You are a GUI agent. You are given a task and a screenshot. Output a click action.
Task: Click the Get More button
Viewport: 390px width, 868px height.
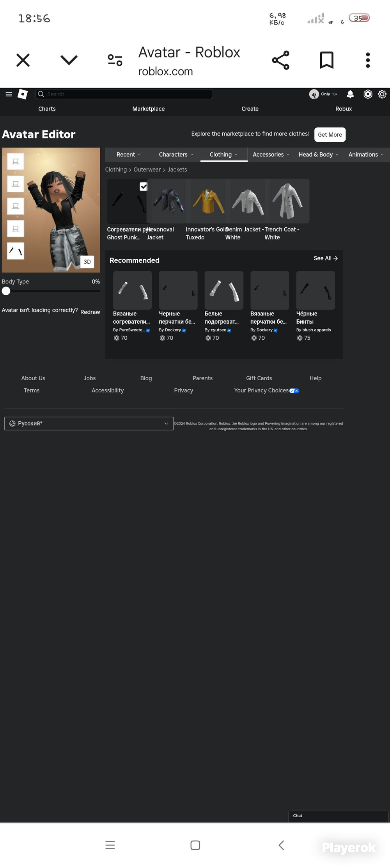[x=330, y=135]
